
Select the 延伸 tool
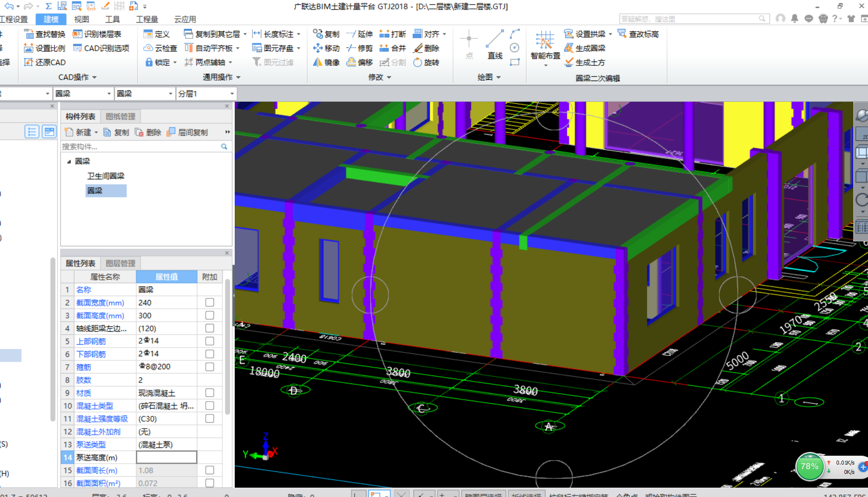click(x=360, y=34)
